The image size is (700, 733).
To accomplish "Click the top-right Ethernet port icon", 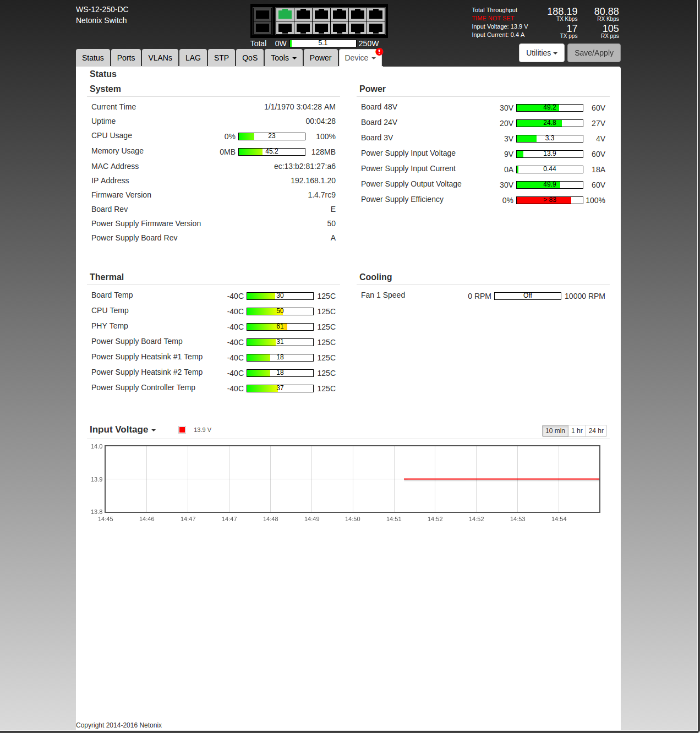I will (376, 14).
